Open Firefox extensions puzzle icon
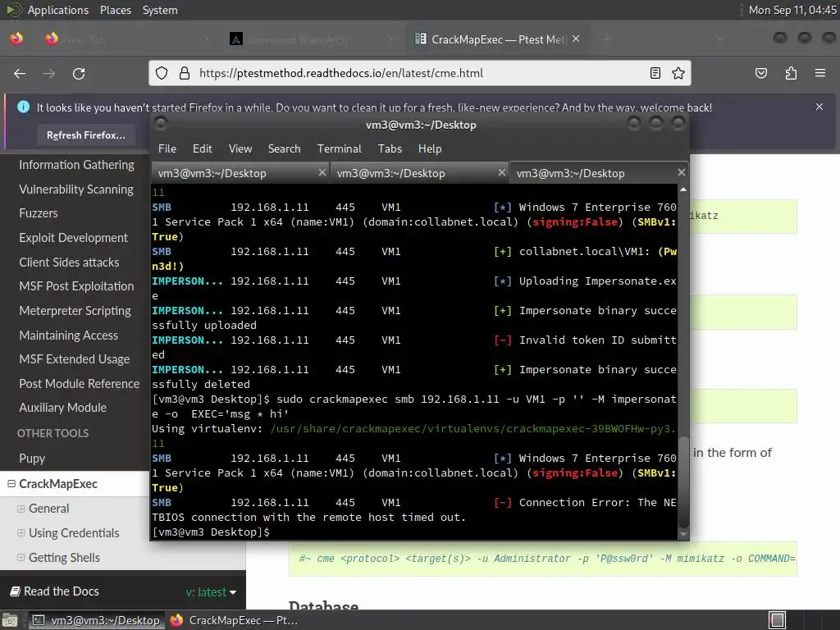 791,73
